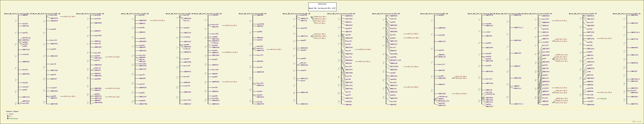Click the Reference map set box at top
Viewport: 644px width, 124px height.
[322, 7]
